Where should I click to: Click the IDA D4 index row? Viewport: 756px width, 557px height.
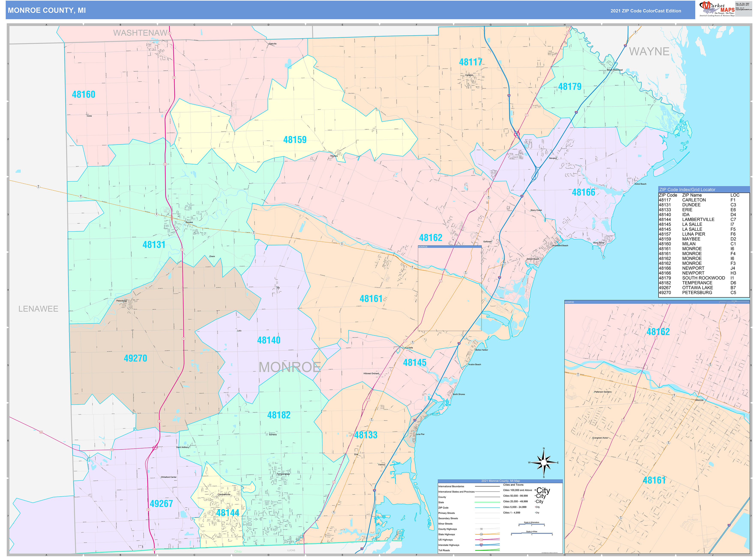(704, 214)
